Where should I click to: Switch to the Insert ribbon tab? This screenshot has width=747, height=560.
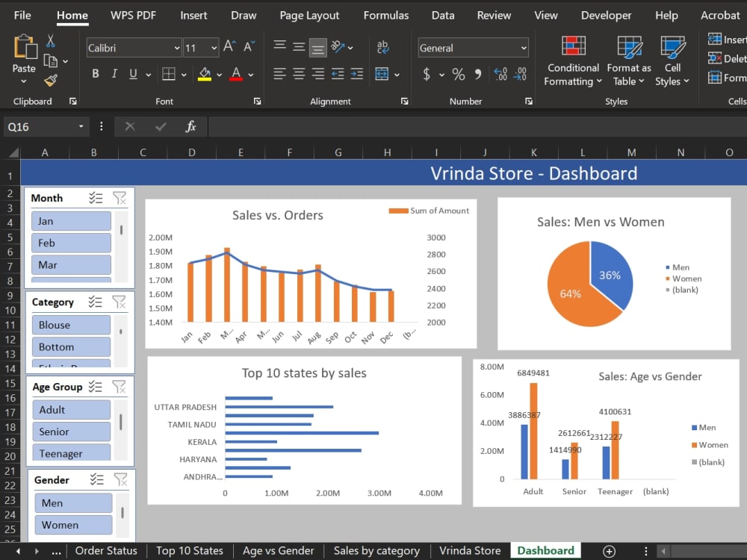(x=193, y=15)
